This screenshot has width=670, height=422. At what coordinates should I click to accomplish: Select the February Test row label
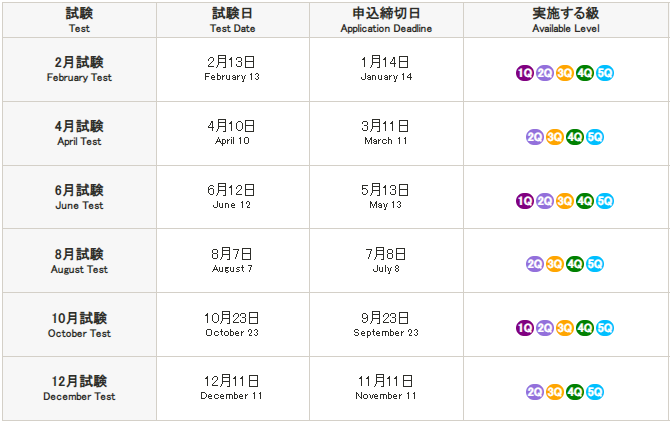point(79,69)
